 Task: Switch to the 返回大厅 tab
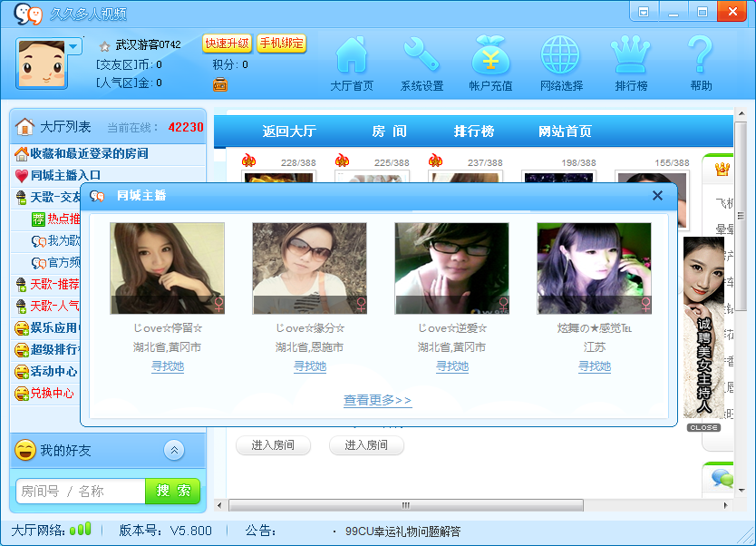pos(289,132)
